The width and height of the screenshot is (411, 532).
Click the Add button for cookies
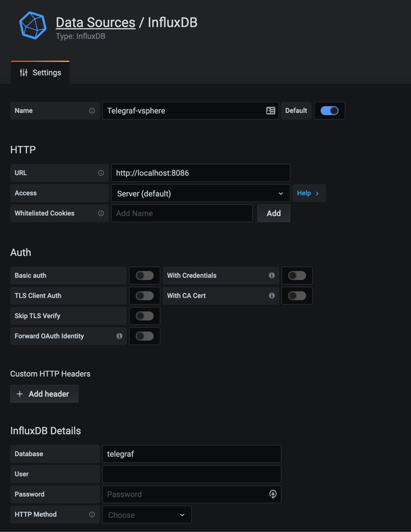tap(274, 213)
